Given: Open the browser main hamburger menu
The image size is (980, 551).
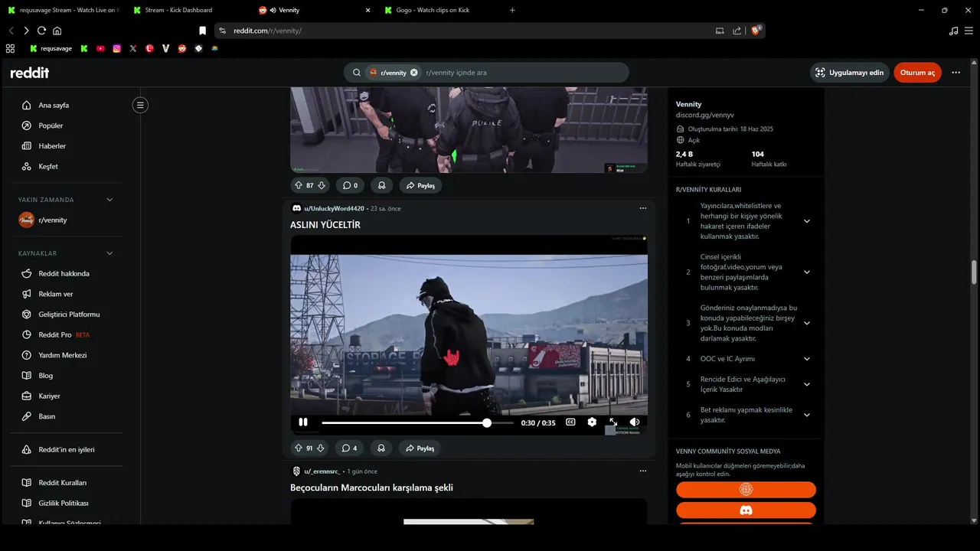Looking at the screenshot, I should tap(970, 31).
